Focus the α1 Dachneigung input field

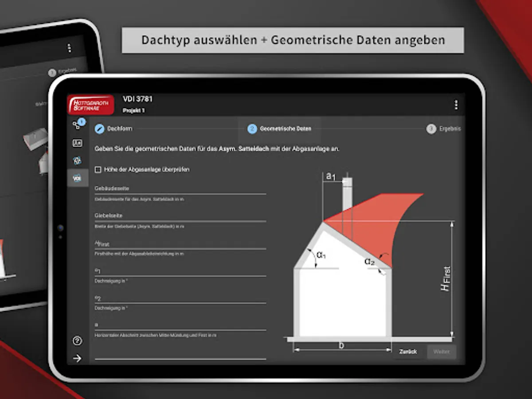180,271
